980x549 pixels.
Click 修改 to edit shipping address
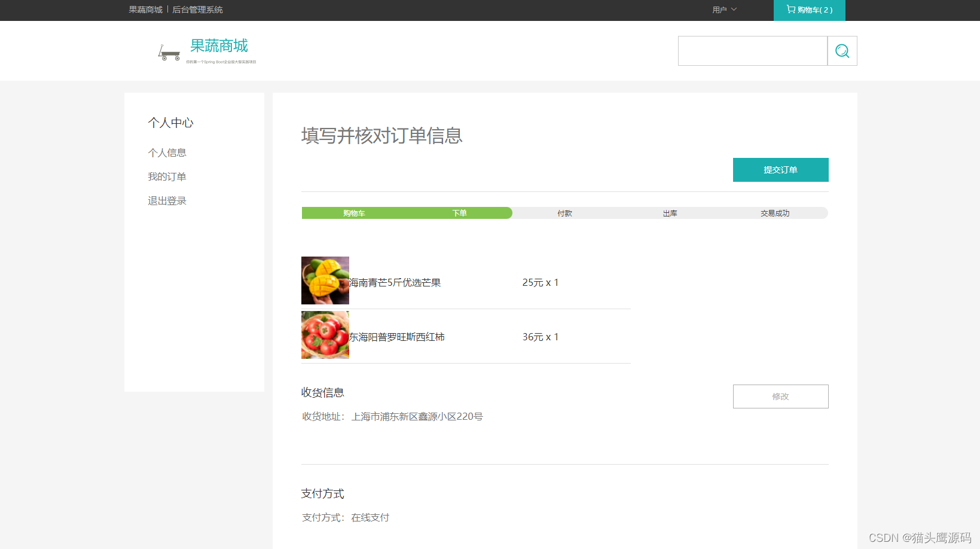click(x=780, y=396)
